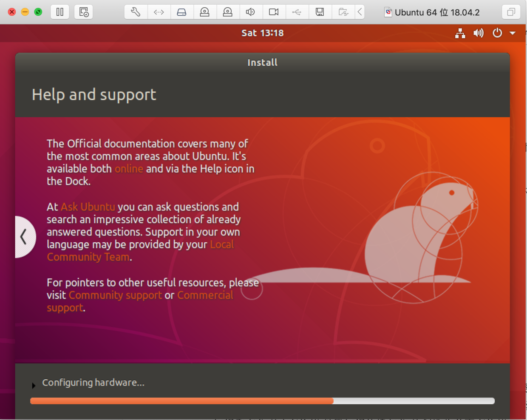
Task: Open the Ask Ubuntu link
Action: pyautogui.click(x=87, y=207)
